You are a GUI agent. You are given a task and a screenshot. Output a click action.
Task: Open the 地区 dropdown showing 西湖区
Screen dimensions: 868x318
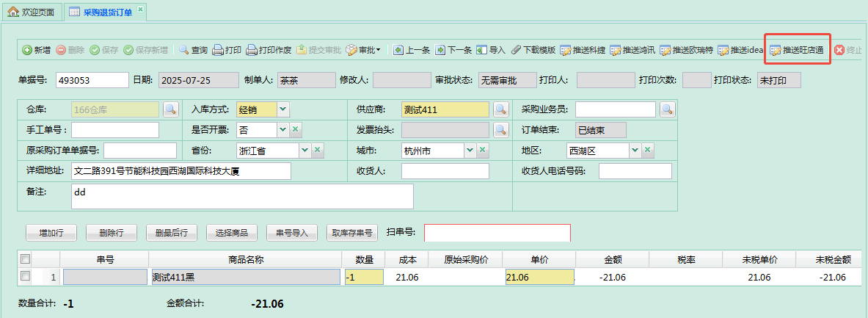(x=634, y=151)
